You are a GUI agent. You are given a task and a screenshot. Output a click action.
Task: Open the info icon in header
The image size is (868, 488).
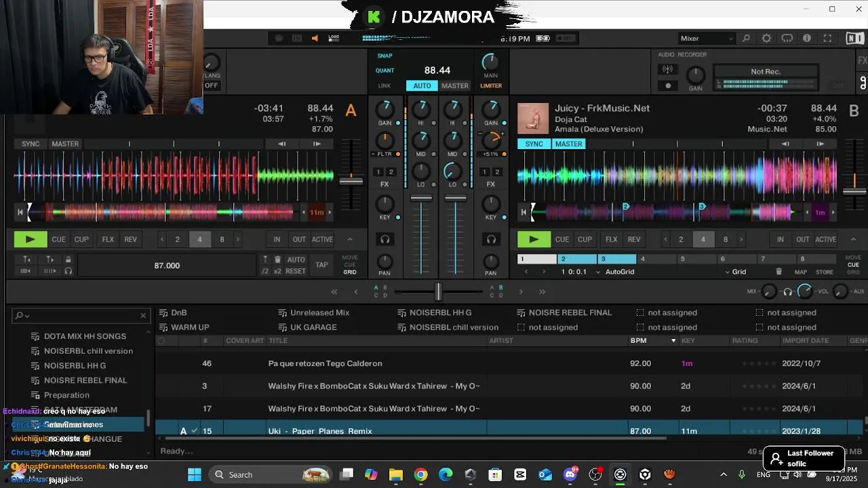(x=807, y=39)
